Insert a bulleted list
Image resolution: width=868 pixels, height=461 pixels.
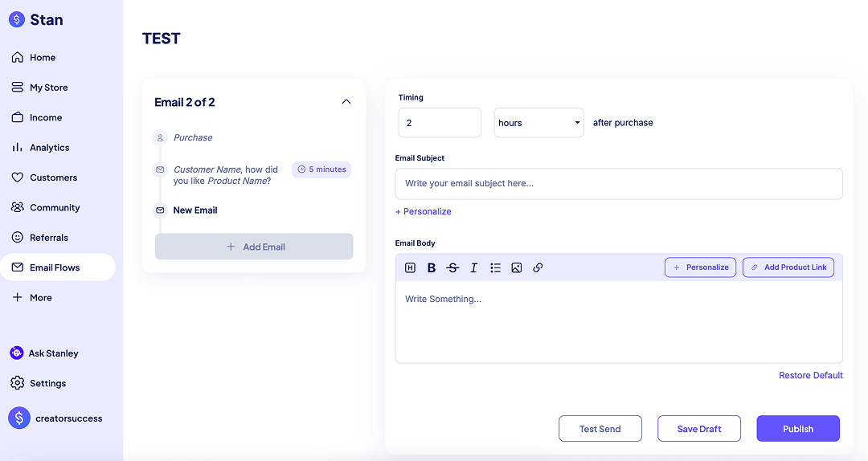495,268
